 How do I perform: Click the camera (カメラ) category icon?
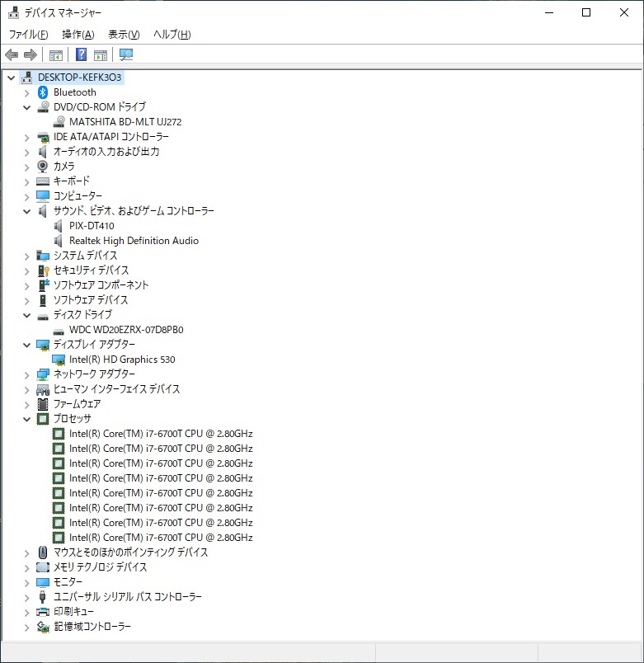(43, 167)
